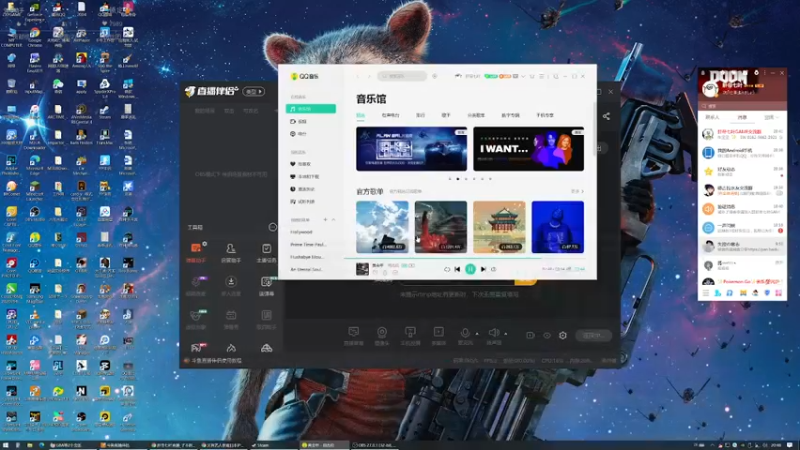This screenshot has height=450, width=800.
Task: Click the skin icon in QQ Music title bar
Action: [532, 76]
